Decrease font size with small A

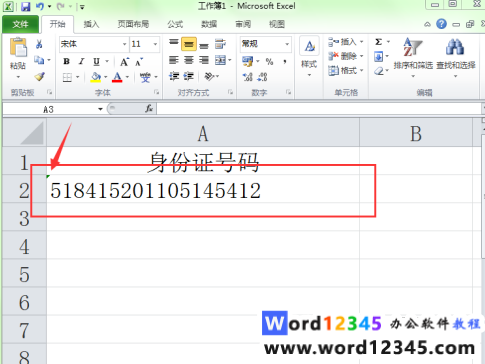[x=139, y=62]
